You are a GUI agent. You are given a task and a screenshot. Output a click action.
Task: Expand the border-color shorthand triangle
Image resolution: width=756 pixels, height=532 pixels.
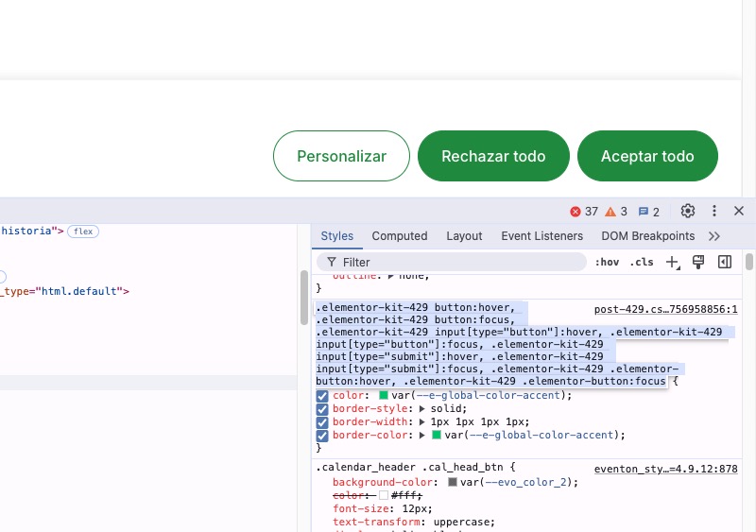pyautogui.click(x=422, y=435)
